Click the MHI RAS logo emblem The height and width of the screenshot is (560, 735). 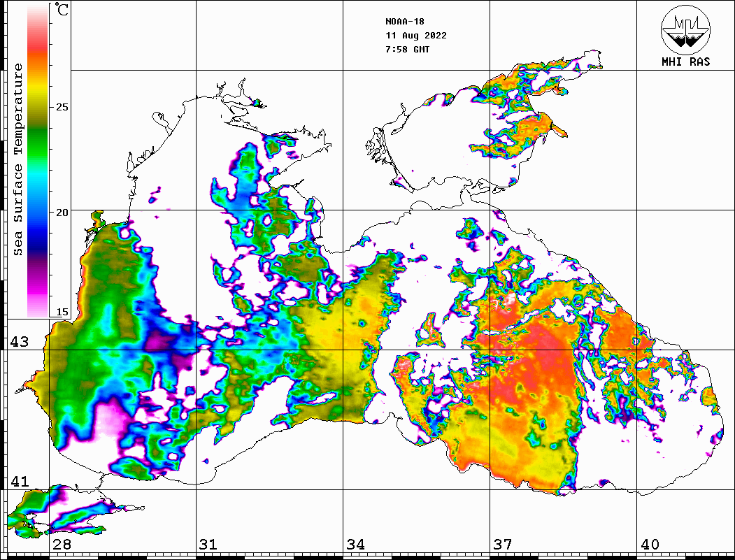click(x=685, y=29)
